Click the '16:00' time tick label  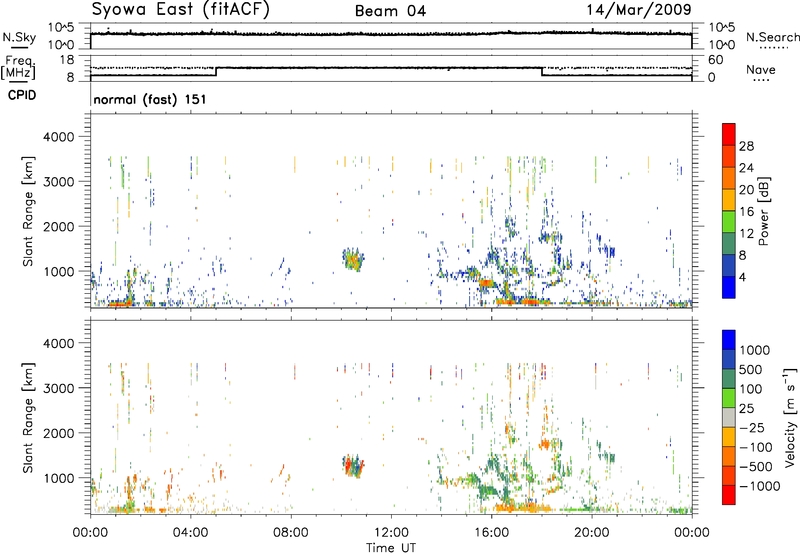click(x=491, y=533)
